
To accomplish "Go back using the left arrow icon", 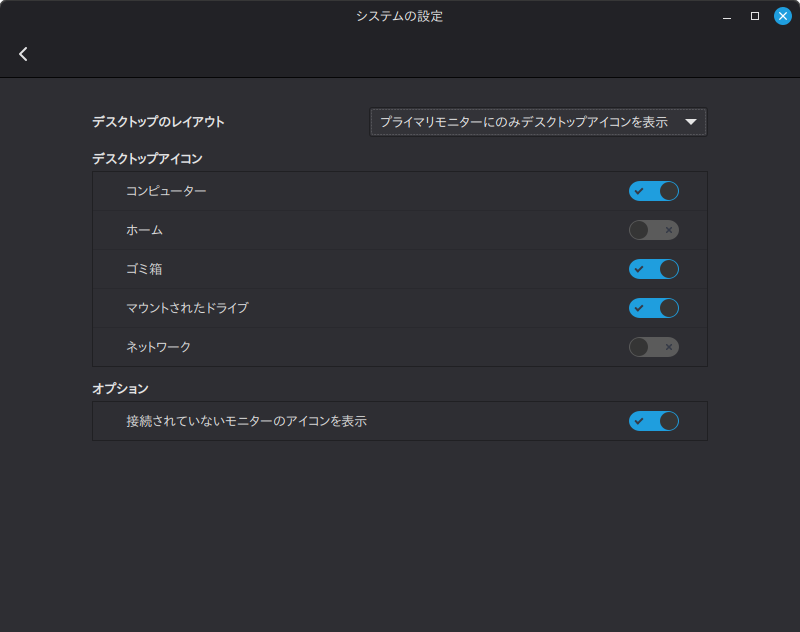I will 23,54.
